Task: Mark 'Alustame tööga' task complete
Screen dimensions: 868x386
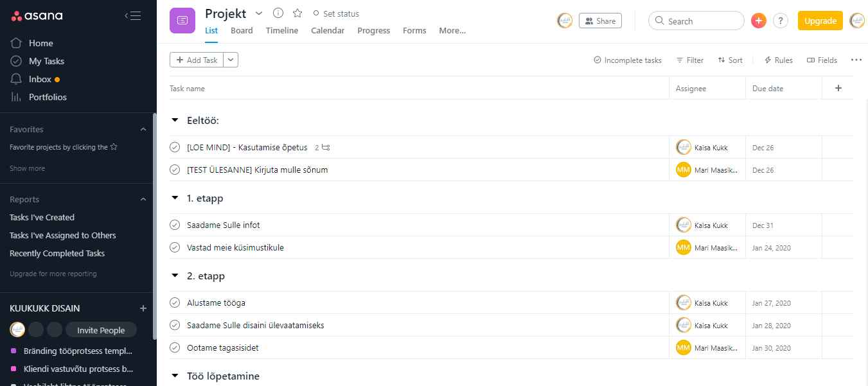Action: pyautogui.click(x=175, y=303)
